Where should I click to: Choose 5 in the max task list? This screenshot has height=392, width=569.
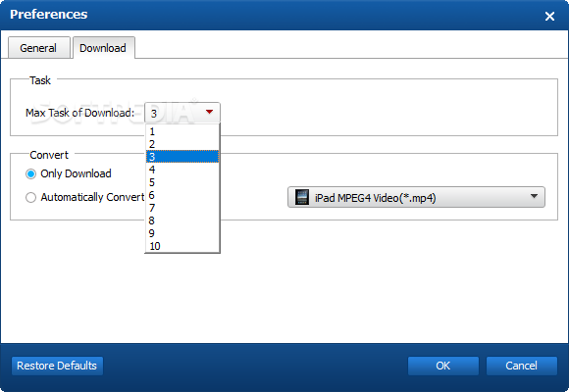click(182, 182)
